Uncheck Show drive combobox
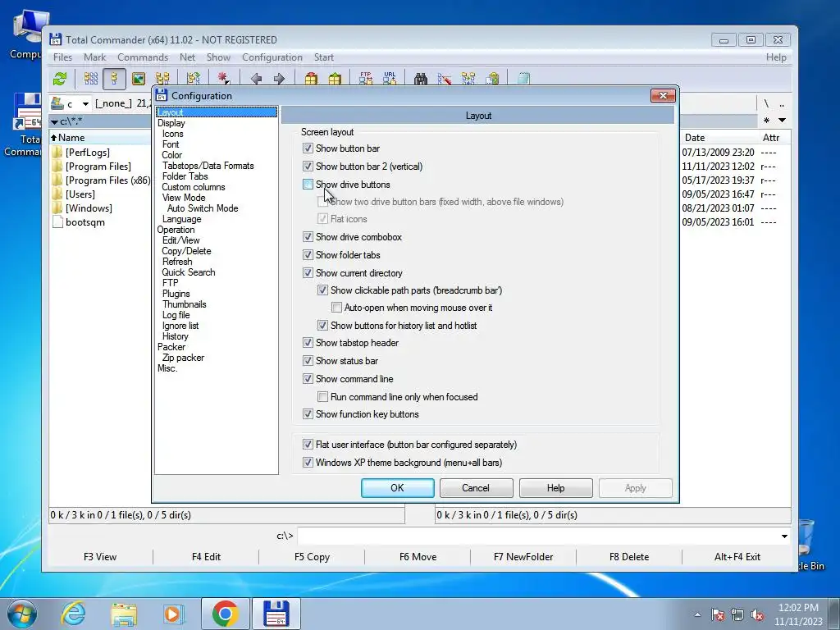This screenshot has height=630, width=840. pos(308,237)
